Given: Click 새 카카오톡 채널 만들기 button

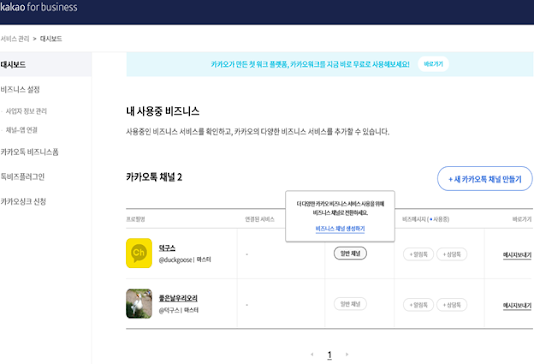Looking at the screenshot, I should 485,179.
